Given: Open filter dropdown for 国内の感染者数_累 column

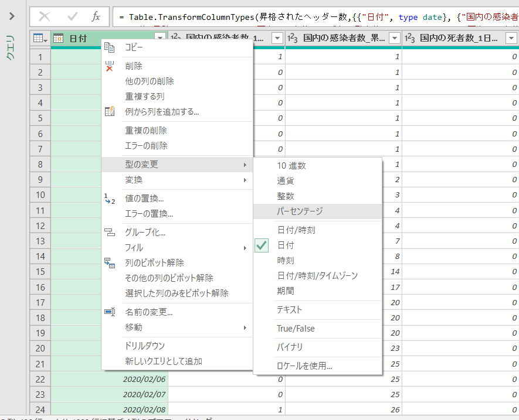Looking at the screenshot, I should tap(394, 38).
